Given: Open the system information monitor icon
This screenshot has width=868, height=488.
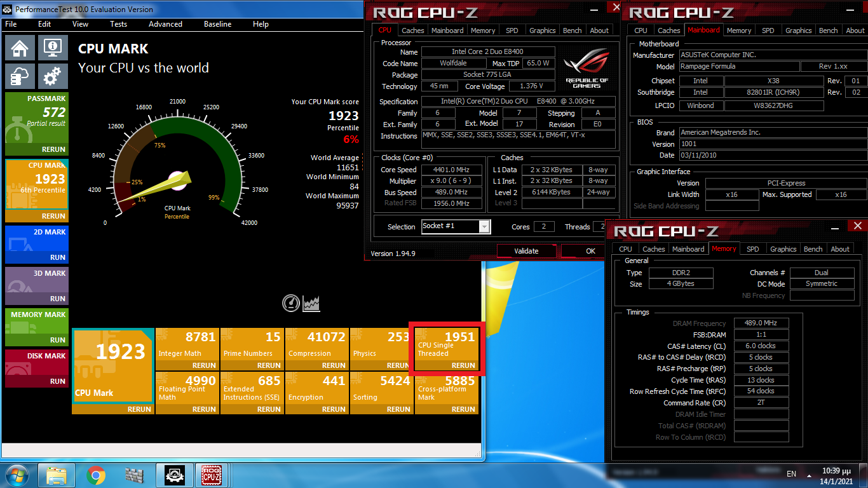Looking at the screenshot, I should tap(53, 47).
